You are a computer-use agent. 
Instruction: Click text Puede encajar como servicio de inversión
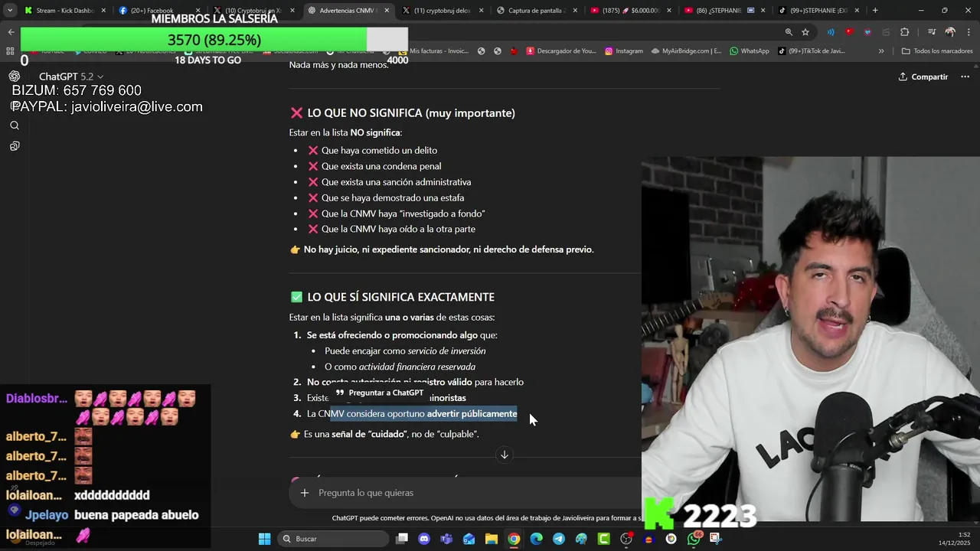click(405, 351)
